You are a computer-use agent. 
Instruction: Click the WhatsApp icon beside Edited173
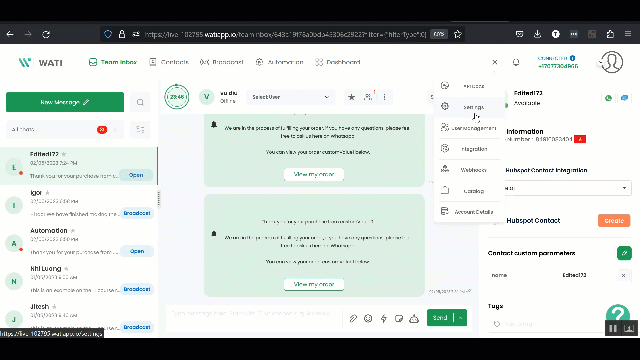point(608,98)
